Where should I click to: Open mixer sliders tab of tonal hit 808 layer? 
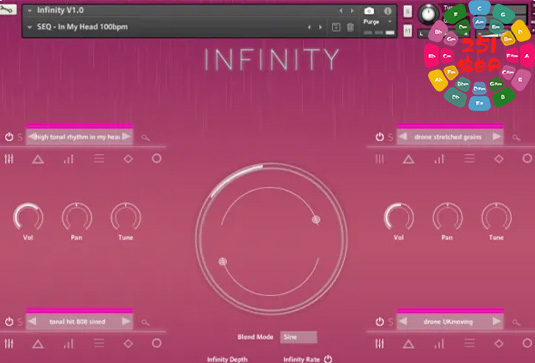click(9, 344)
